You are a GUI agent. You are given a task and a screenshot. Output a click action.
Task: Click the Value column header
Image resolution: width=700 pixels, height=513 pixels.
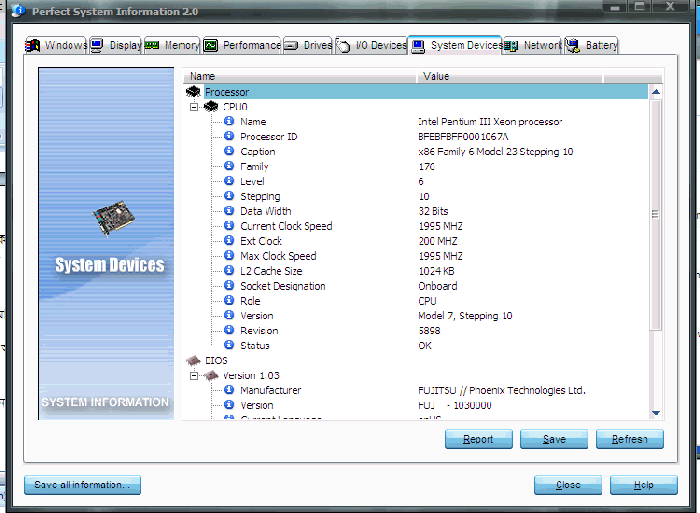510,76
